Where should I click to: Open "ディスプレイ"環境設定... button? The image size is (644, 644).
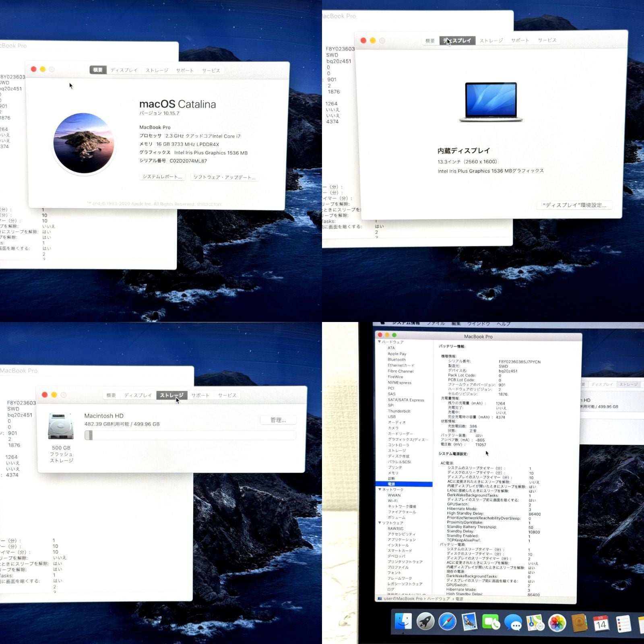[574, 205]
